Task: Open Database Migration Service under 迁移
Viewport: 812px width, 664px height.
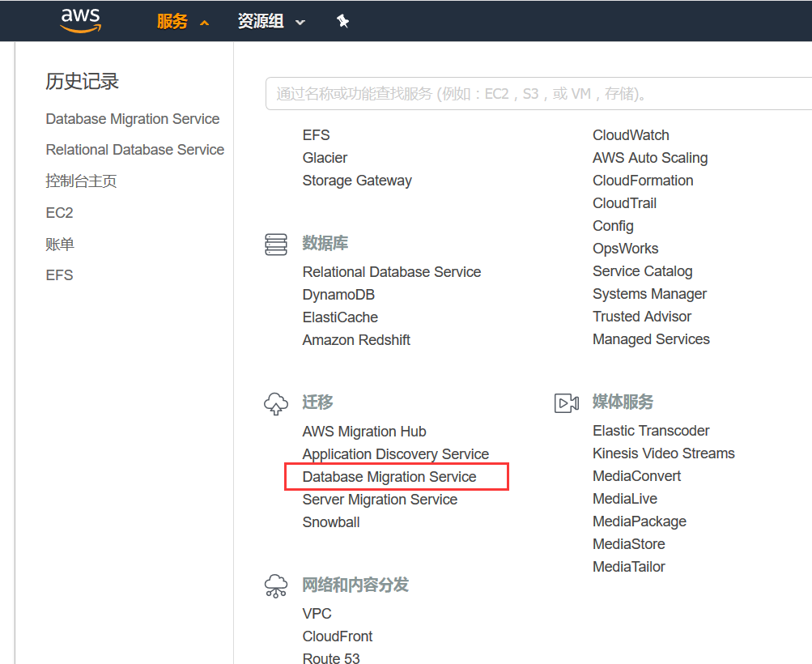Action: pos(389,477)
